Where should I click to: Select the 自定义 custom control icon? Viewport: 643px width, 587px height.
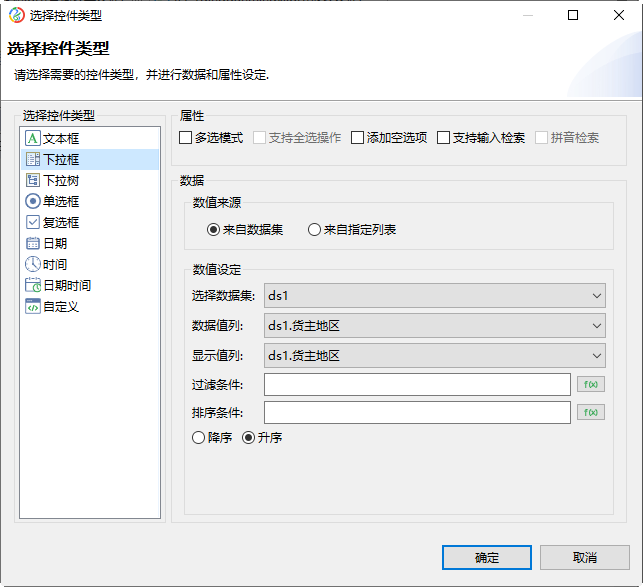pos(32,306)
